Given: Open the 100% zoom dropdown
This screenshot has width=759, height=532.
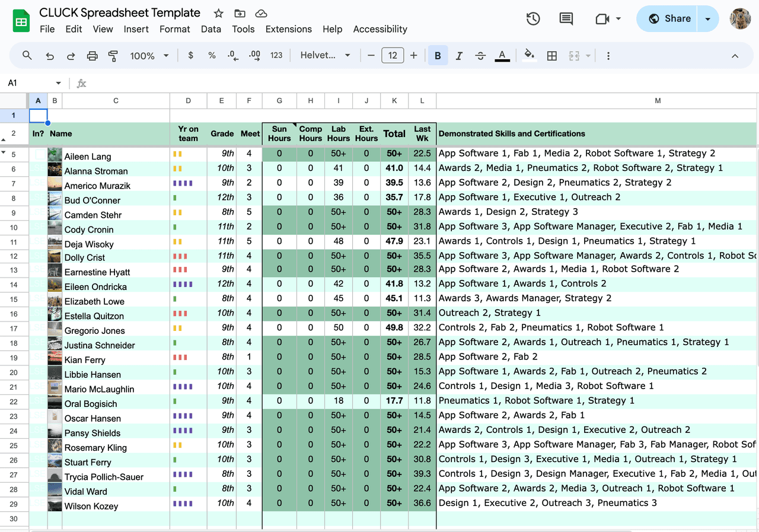Looking at the screenshot, I should pyautogui.click(x=149, y=56).
